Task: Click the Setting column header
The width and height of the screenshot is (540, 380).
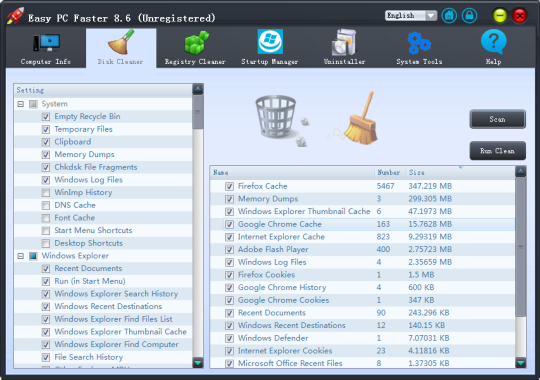Action: tap(103, 90)
